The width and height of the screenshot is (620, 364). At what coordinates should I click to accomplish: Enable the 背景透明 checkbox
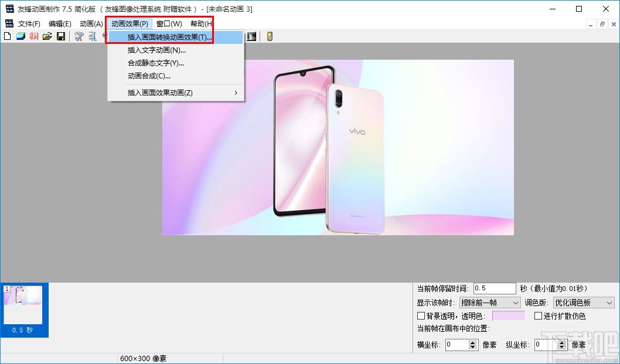[421, 316]
